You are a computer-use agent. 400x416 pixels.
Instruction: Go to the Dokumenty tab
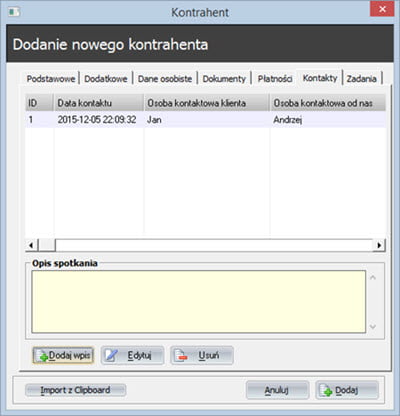point(224,79)
